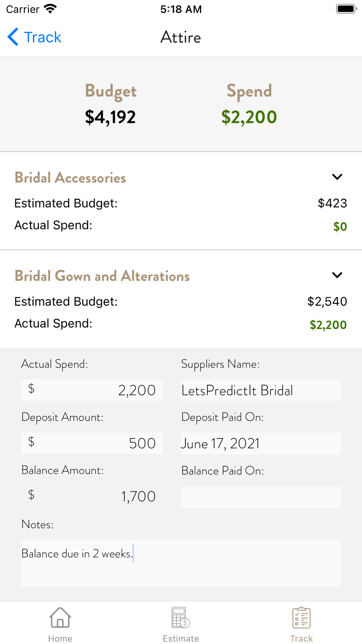Edit the Suppliers Name field
Image resolution: width=362 pixels, height=644 pixels.
(x=261, y=390)
